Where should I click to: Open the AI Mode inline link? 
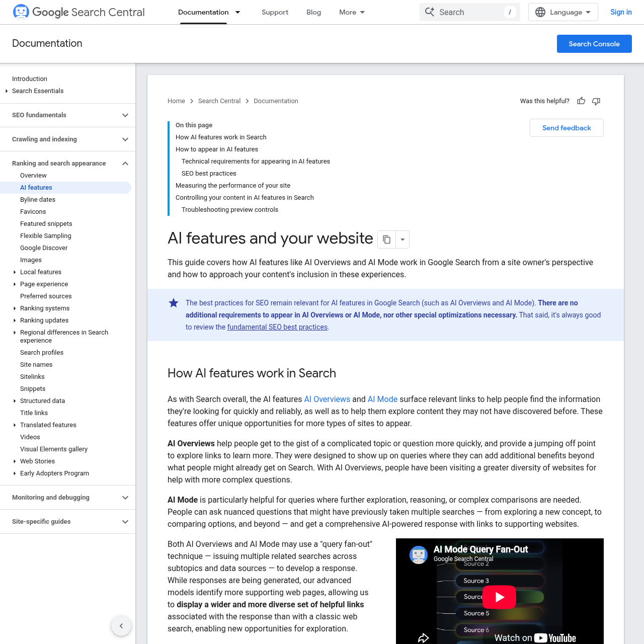pos(382,399)
